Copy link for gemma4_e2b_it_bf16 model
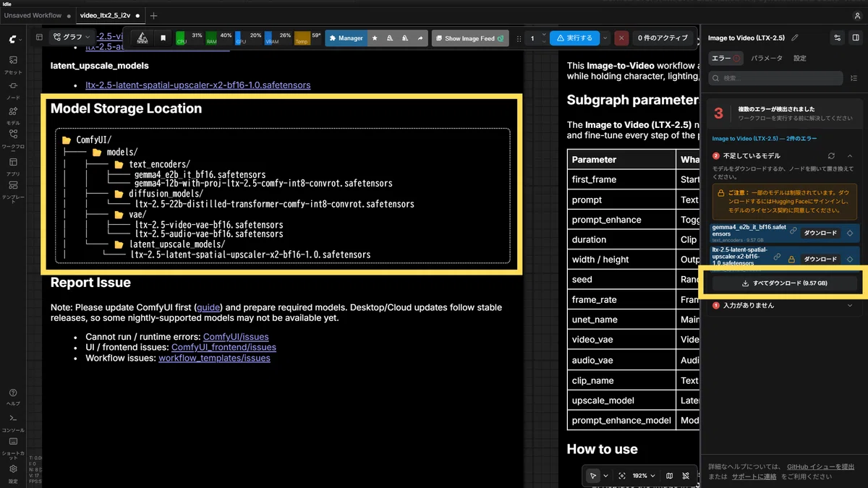Screen dimensions: 868x488 (x=793, y=231)
